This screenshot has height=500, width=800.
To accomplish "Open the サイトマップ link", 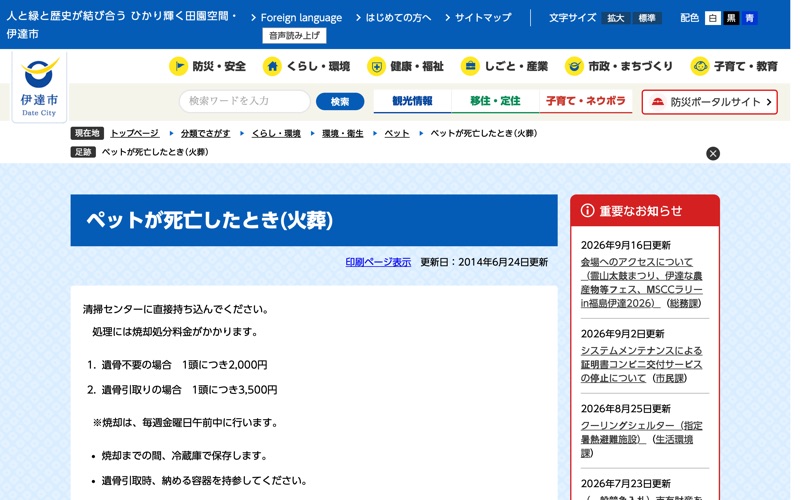I will pos(483,18).
